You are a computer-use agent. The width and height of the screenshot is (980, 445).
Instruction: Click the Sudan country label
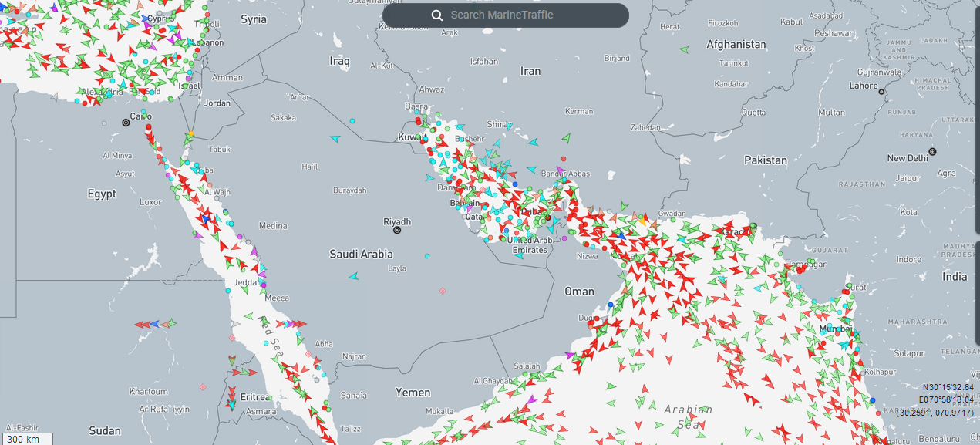[104, 431]
